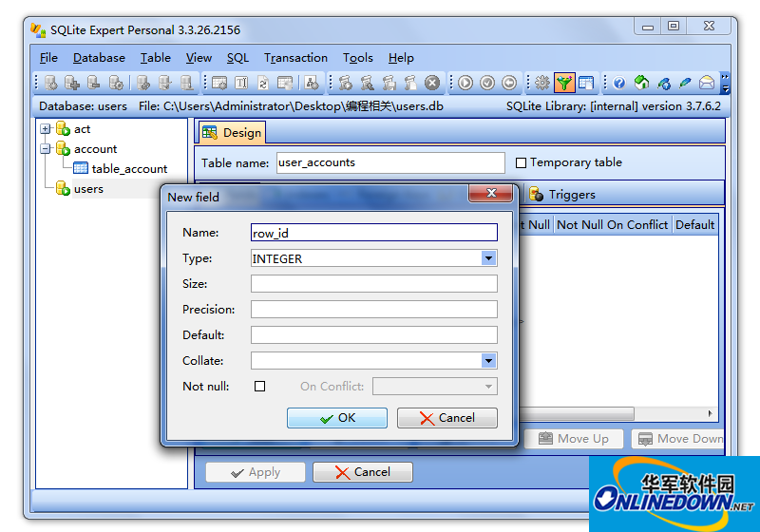Click the Begin Transaction play icon
The image size is (760, 532).
click(465, 83)
